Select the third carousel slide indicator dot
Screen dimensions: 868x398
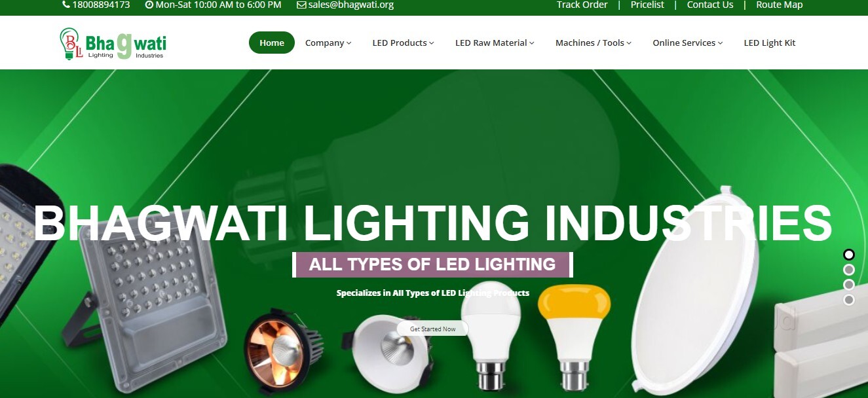click(849, 285)
